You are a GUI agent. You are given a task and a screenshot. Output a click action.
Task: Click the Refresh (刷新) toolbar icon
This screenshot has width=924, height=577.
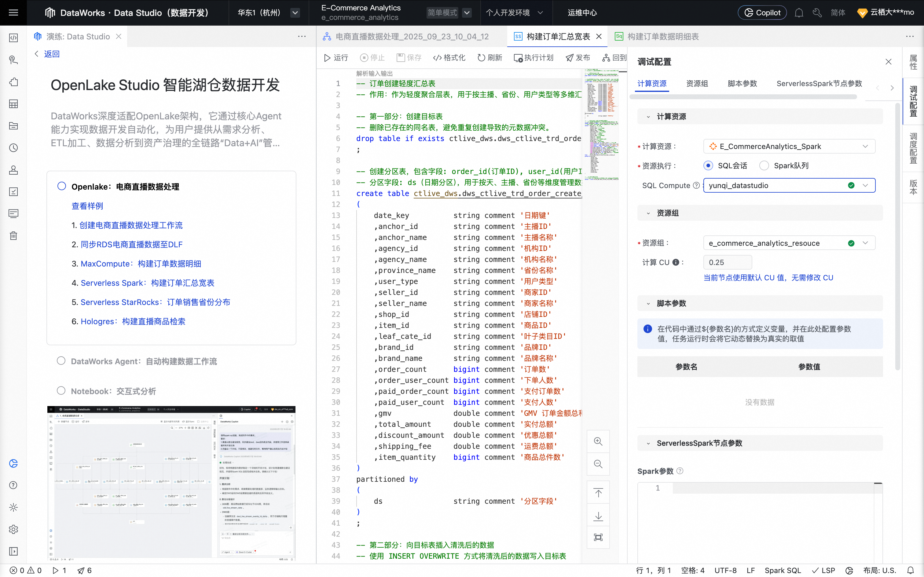click(x=481, y=58)
